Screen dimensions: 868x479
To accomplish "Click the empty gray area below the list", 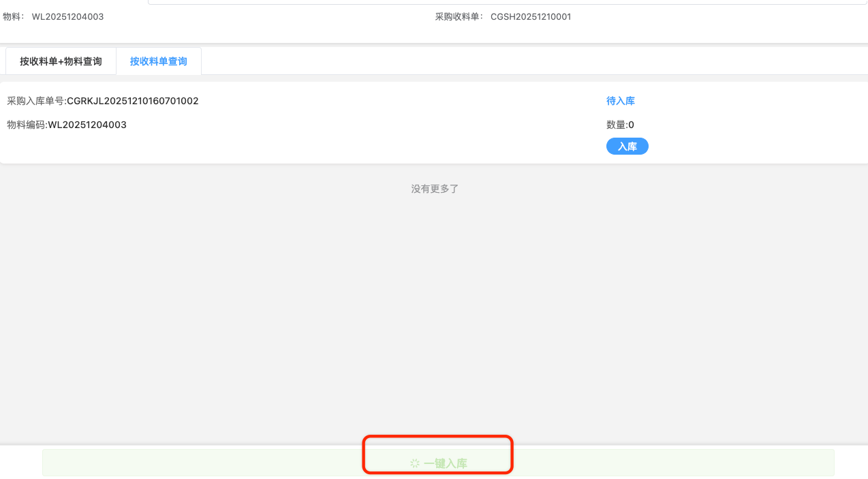I will point(434,313).
